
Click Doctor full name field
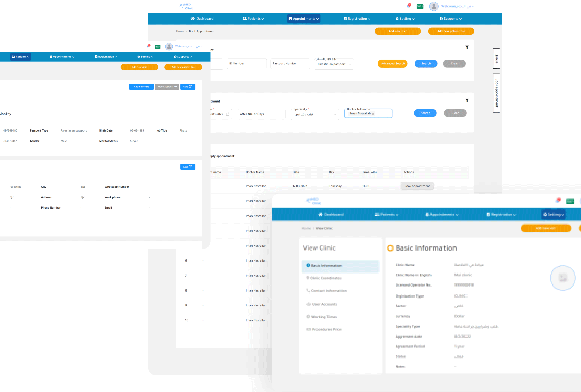368,114
